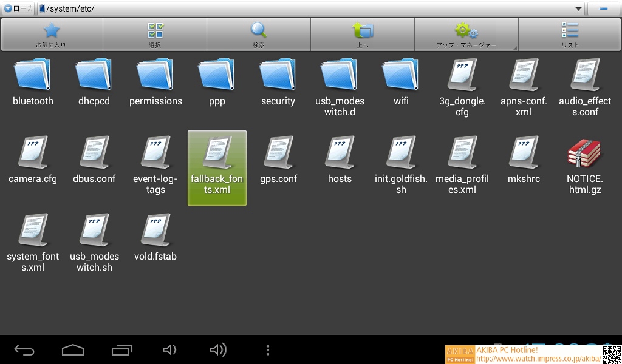Image resolution: width=622 pixels, height=364 pixels.
Task: Raise volume with the louder speaker icon
Action: tap(218, 350)
